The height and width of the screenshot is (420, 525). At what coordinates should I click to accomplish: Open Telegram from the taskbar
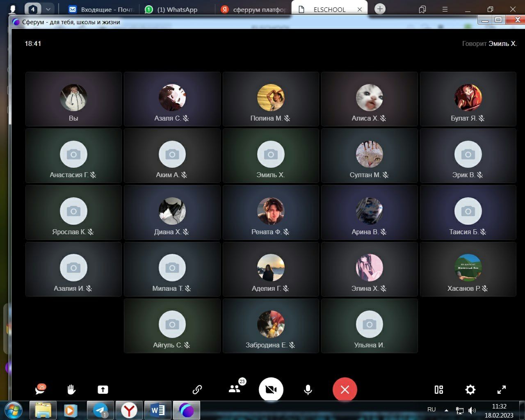100,410
